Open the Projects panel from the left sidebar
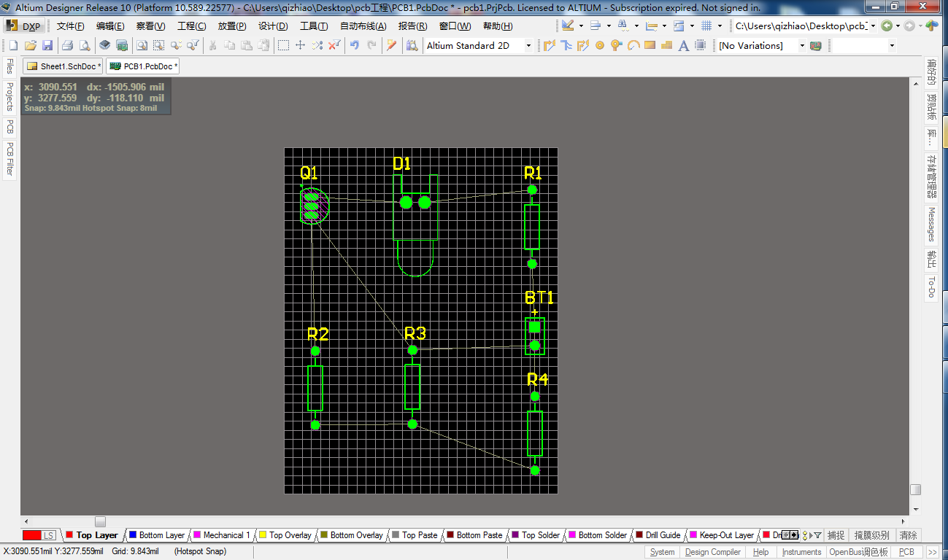Screen dimensions: 948x560 click(x=9, y=97)
